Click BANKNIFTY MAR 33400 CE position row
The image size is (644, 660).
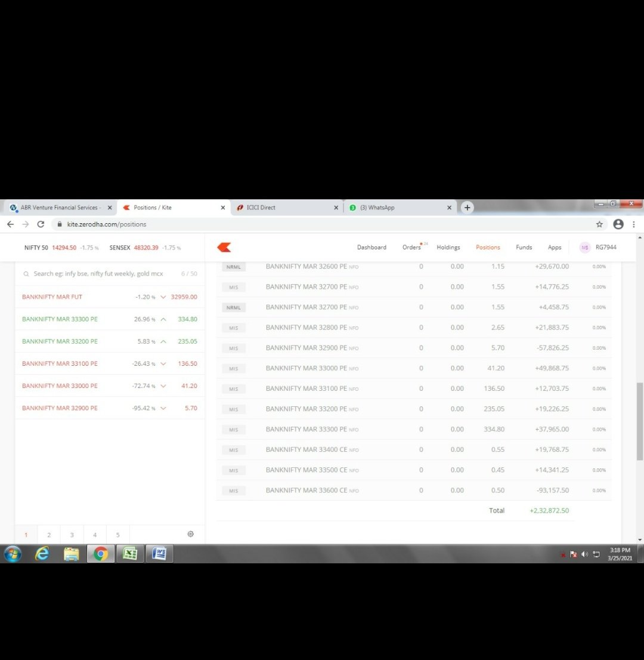(414, 450)
